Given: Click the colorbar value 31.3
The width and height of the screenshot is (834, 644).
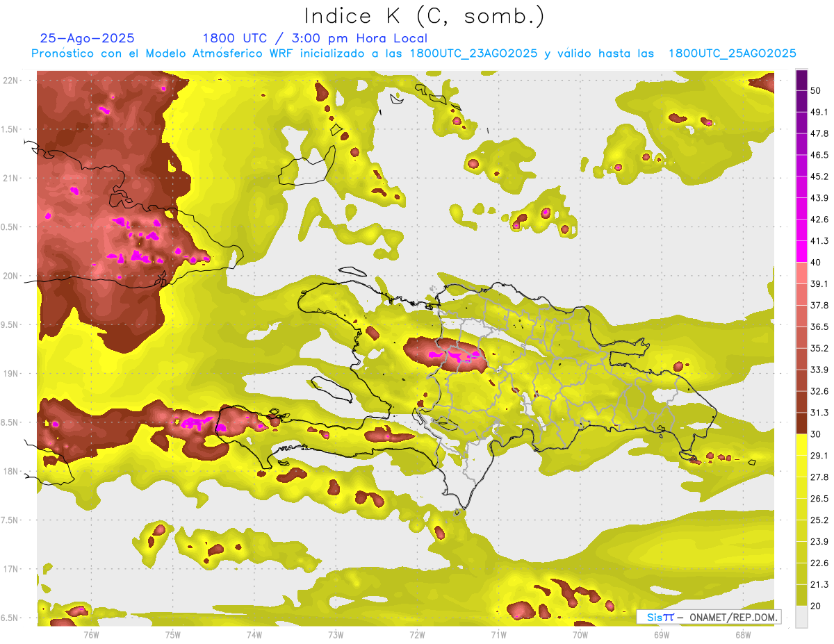Looking at the screenshot, I should (819, 413).
